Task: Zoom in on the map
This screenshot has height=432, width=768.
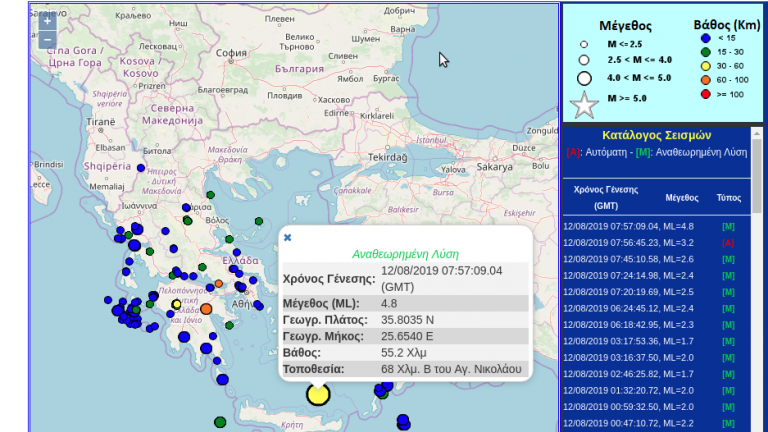Action: click(x=47, y=21)
